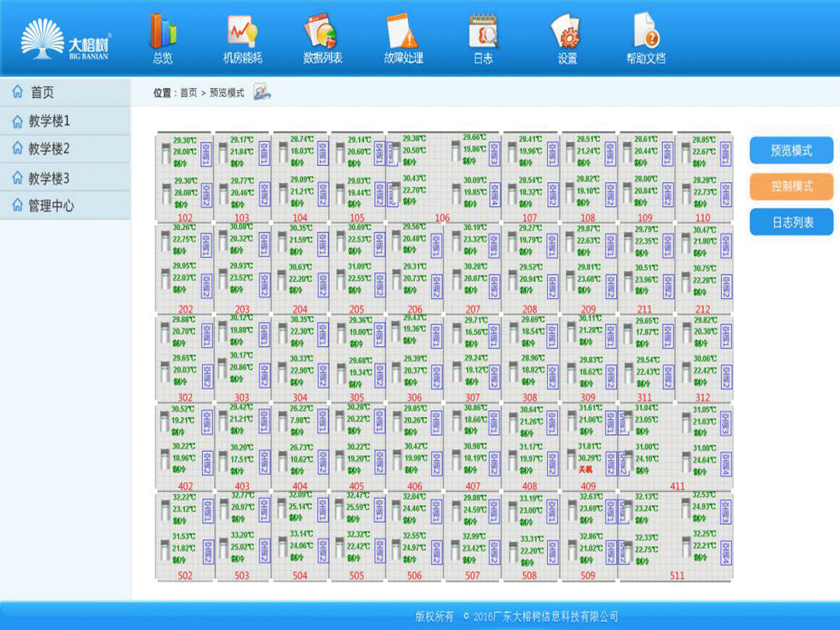Screen dimensions: 840x630
Task: Click the preview mode icon in breadcrumb
Action: pyautogui.click(x=262, y=93)
